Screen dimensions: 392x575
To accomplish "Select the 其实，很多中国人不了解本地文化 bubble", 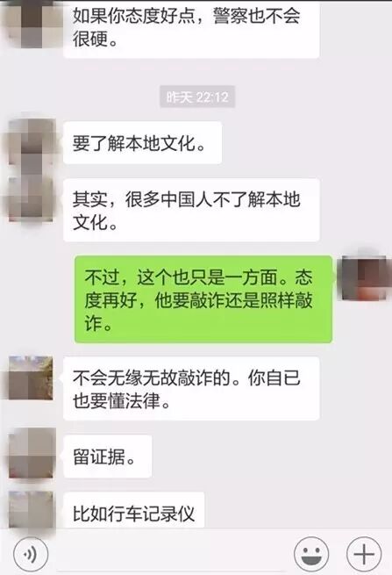I will coord(191,210).
